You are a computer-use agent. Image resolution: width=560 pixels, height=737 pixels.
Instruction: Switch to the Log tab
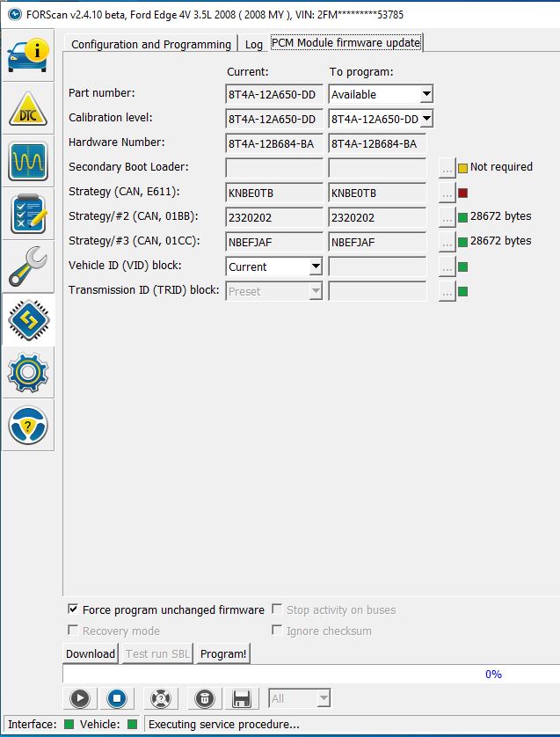pyautogui.click(x=253, y=44)
